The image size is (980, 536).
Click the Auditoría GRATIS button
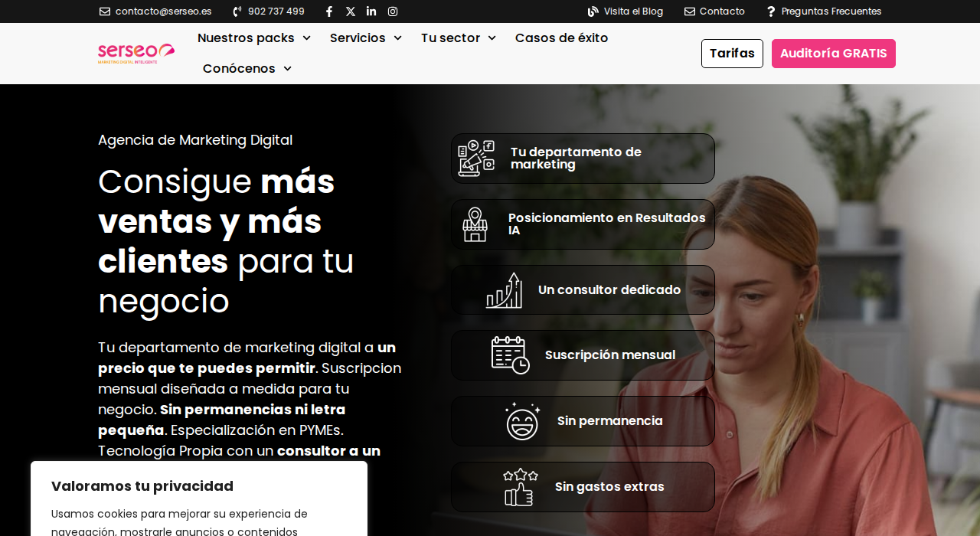click(834, 54)
